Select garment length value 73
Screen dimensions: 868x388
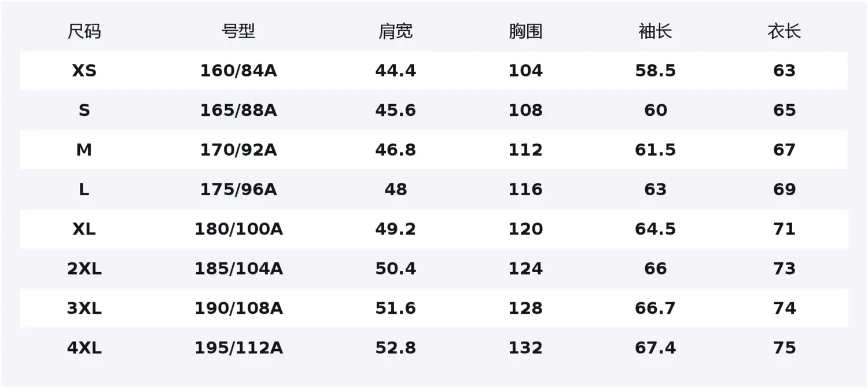[784, 269]
